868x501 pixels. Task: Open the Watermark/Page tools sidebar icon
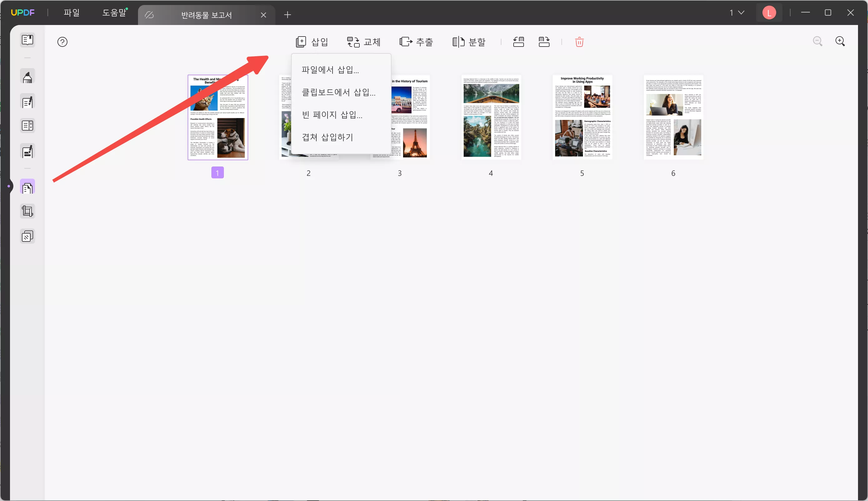click(27, 236)
